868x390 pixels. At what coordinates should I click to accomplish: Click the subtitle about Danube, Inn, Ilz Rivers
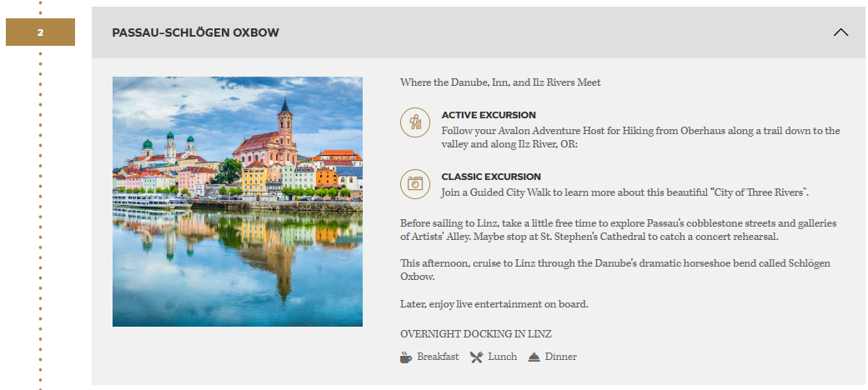pyautogui.click(x=500, y=82)
